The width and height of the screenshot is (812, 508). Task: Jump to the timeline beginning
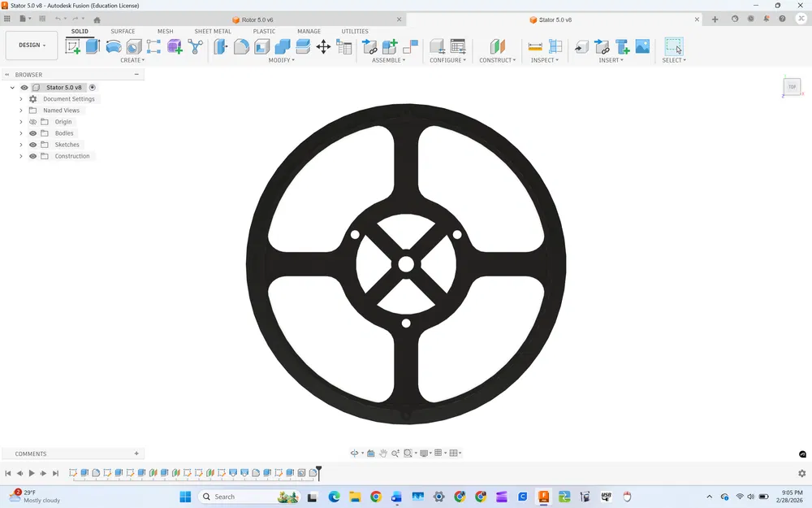click(8, 473)
